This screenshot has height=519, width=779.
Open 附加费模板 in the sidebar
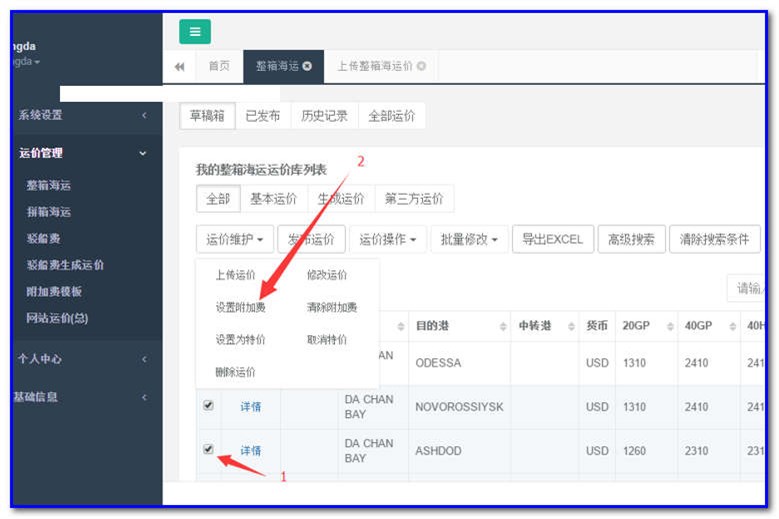(54, 292)
